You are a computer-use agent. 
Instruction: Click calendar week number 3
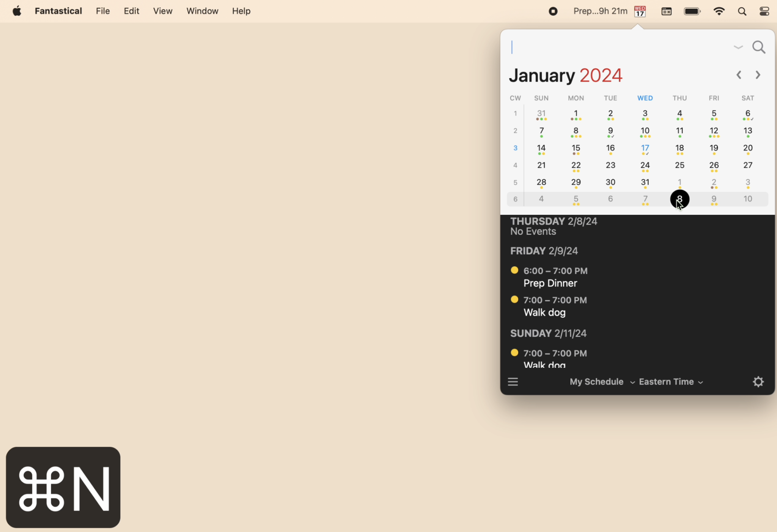[x=515, y=148]
